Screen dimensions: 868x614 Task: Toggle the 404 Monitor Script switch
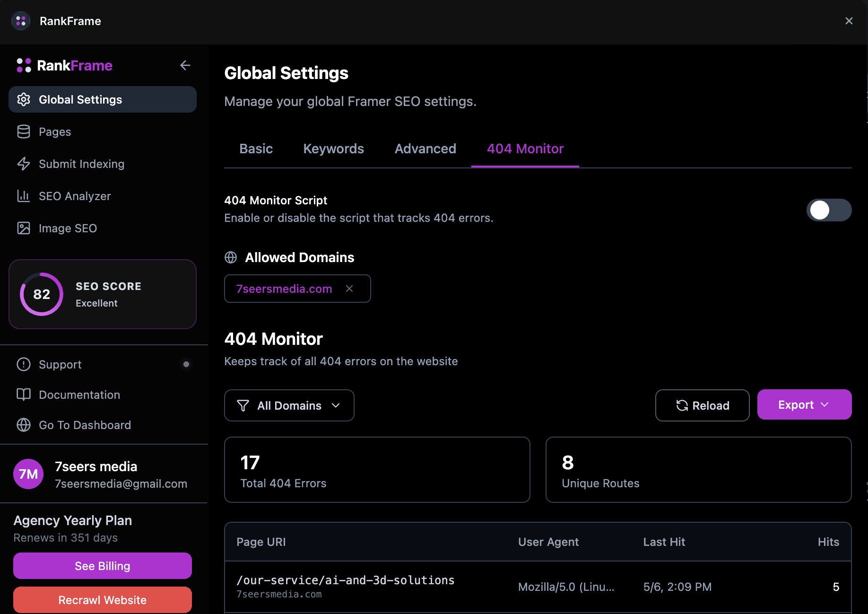point(829,210)
